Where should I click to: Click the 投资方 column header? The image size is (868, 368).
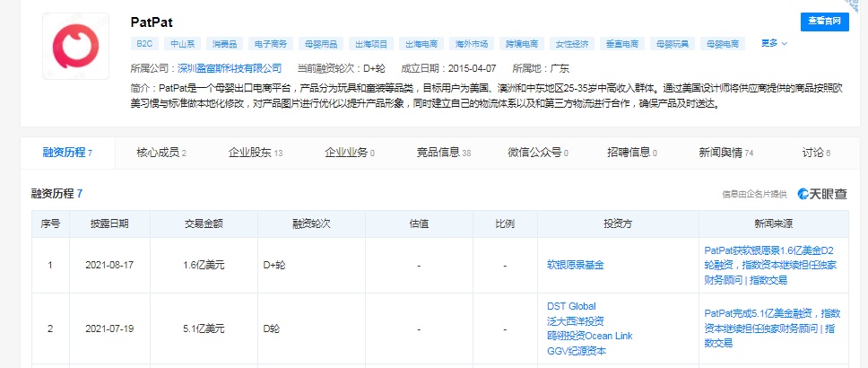619,223
